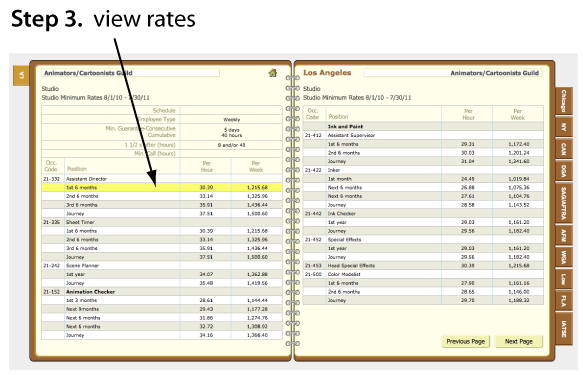Open the NY side tab
This screenshot has width=583, height=375.
click(x=563, y=127)
